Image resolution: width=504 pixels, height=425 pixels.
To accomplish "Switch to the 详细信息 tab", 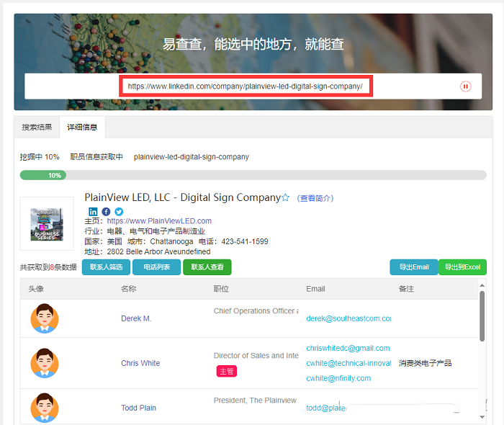I will click(82, 127).
